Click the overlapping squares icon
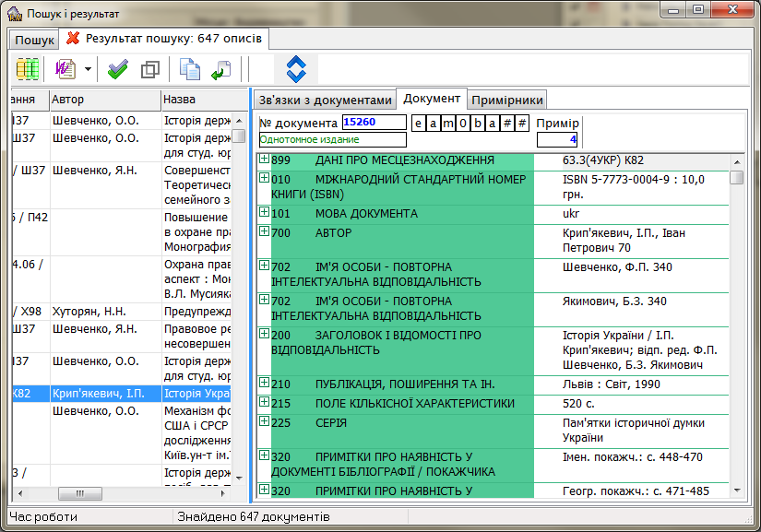The height and width of the screenshot is (532, 761). (x=149, y=69)
